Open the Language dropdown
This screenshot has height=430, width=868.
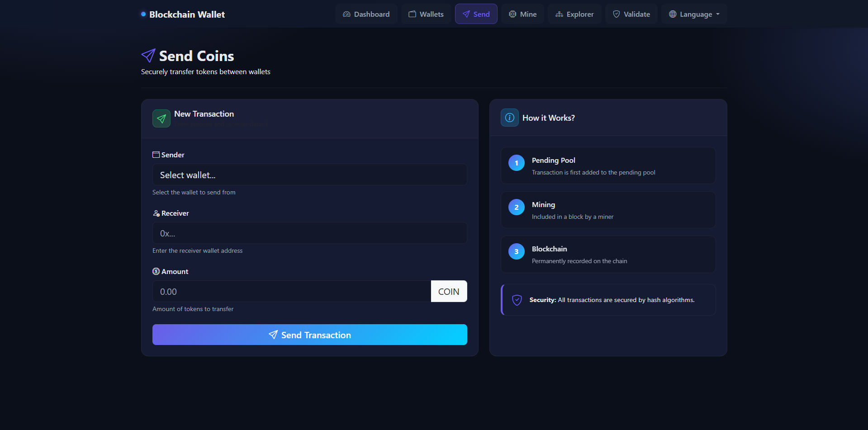point(694,14)
